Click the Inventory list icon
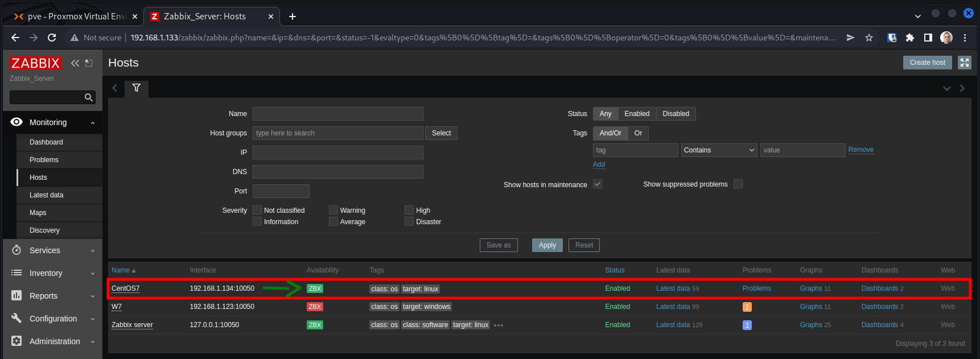Screen dimensions: 980x359 pos(17,273)
